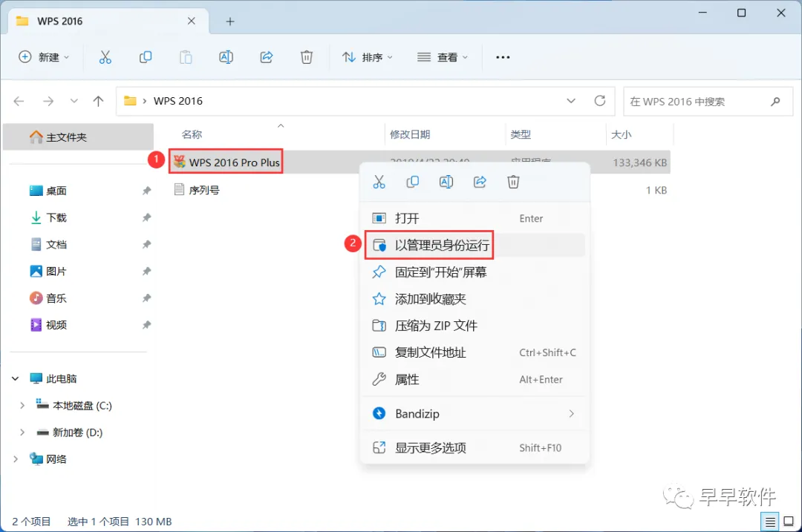Screen dimensions: 802x532
Task: Close the WPS 2016 tab
Action: [x=192, y=21]
